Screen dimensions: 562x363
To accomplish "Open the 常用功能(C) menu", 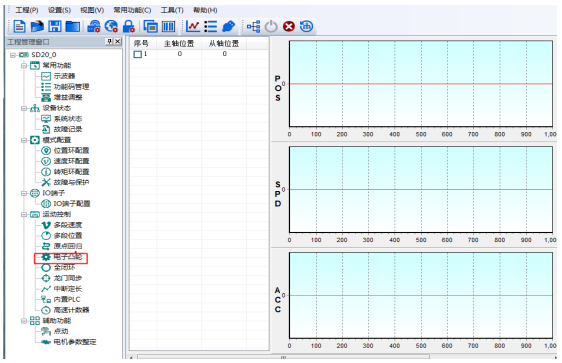I will (132, 10).
